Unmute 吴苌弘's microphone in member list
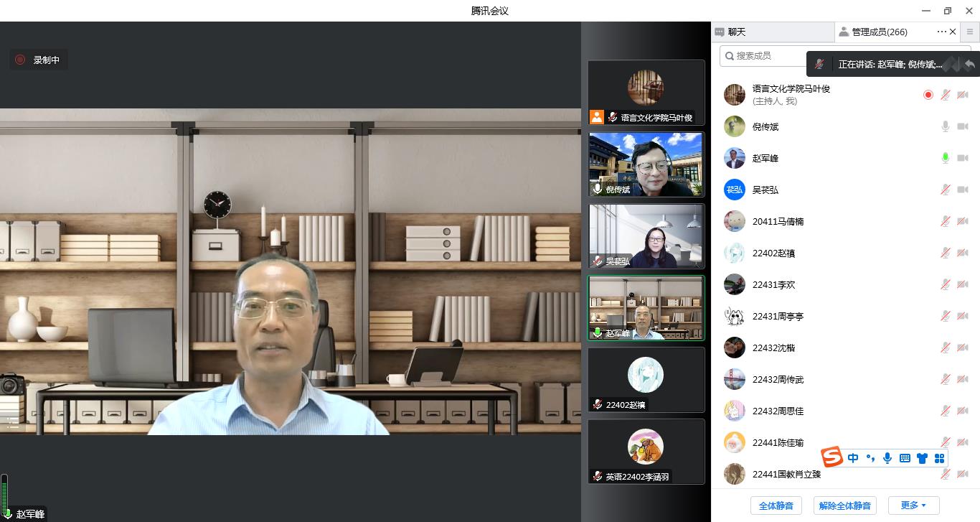980x522 pixels. [946, 190]
